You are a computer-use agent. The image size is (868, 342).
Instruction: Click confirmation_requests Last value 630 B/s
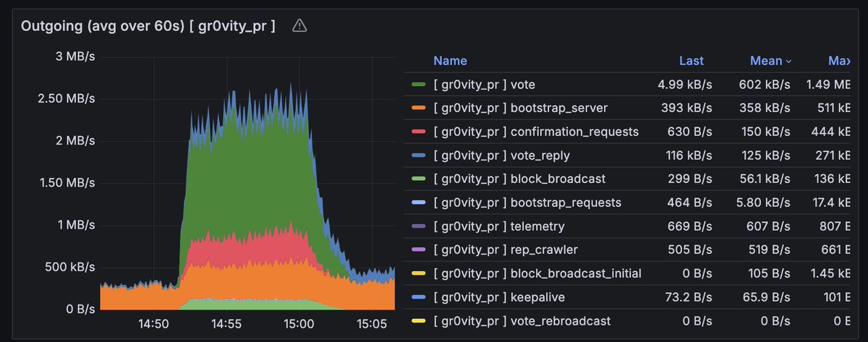(690, 132)
